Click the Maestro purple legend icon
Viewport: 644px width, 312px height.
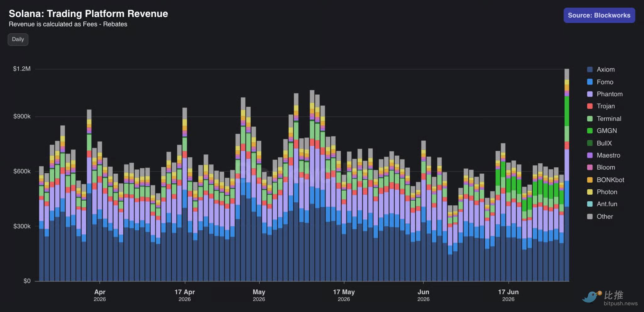(x=590, y=155)
